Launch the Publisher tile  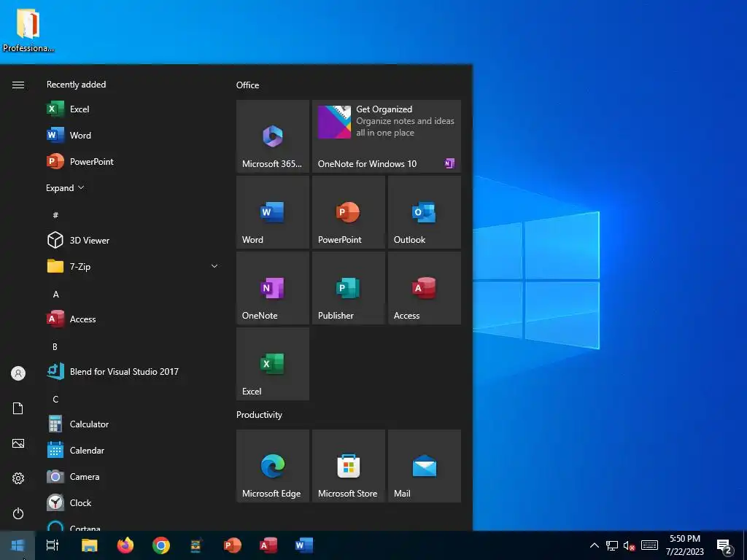pos(348,287)
